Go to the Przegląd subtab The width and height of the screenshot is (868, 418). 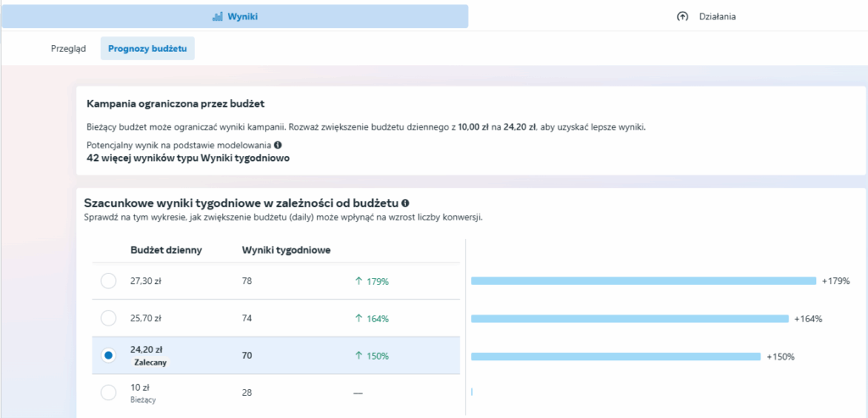click(x=69, y=49)
